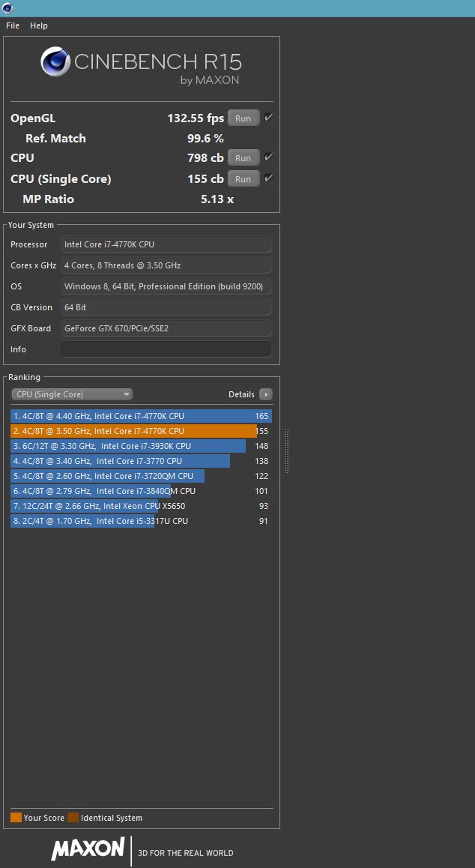Screen dimensions: 475x868
Task: Run the CPU (Single Core) benchmark
Action: (x=243, y=179)
